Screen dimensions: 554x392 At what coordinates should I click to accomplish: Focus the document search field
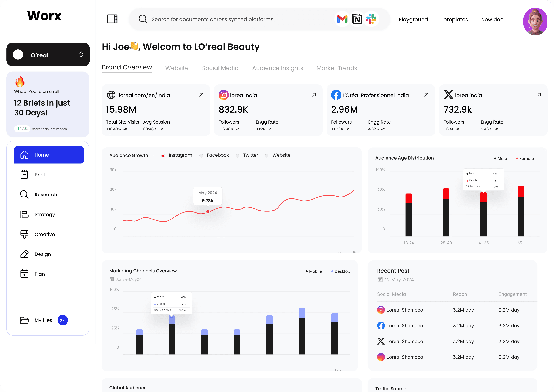coord(259,19)
